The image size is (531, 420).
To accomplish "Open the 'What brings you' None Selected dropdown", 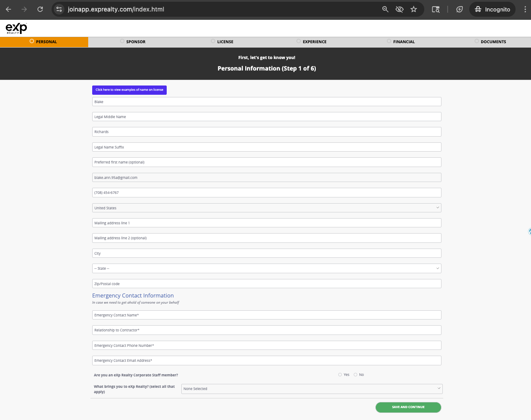I will (x=311, y=389).
